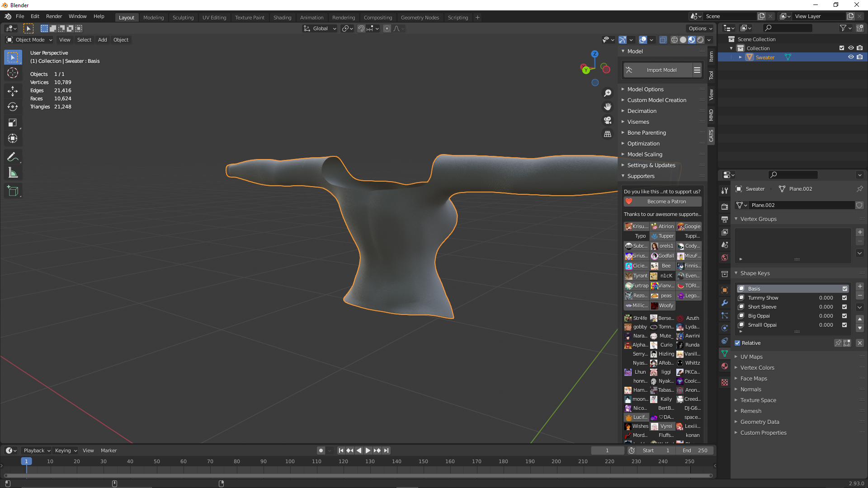Image resolution: width=868 pixels, height=488 pixels.
Task: Toggle camera view in viewport
Action: pyautogui.click(x=608, y=120)
